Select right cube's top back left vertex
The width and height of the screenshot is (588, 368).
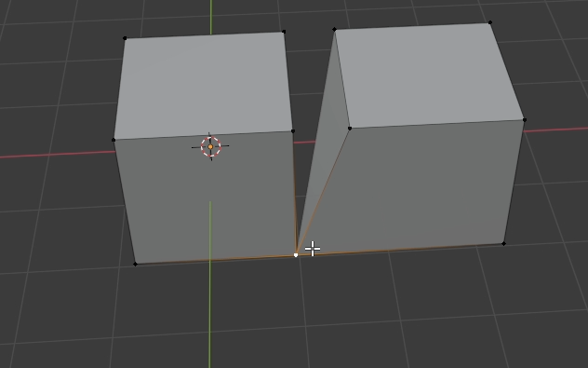point(335,29)
